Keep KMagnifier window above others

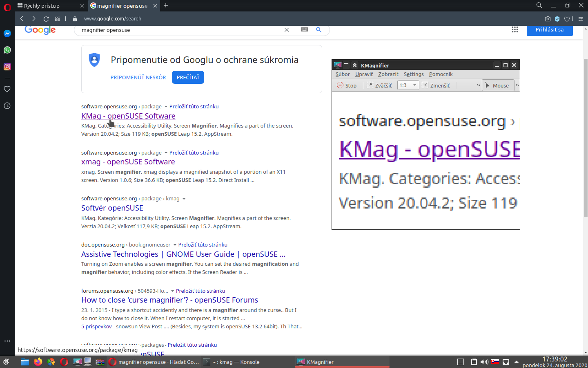click(346, 65)
